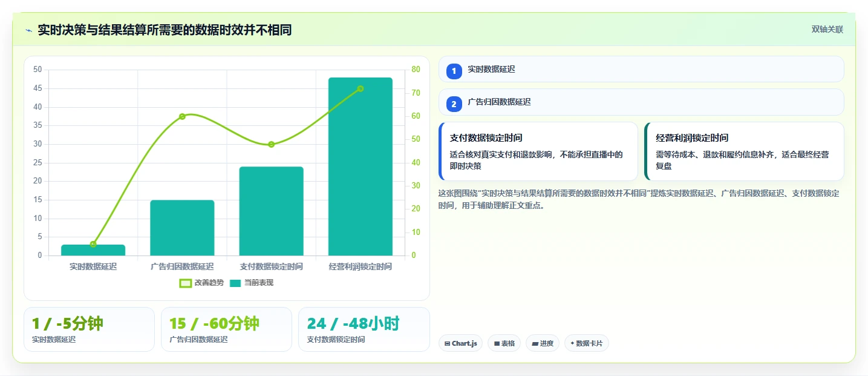Click x-axis label 广告归因数据延迟
Screen dimensions: 868x376
(182, 266)
